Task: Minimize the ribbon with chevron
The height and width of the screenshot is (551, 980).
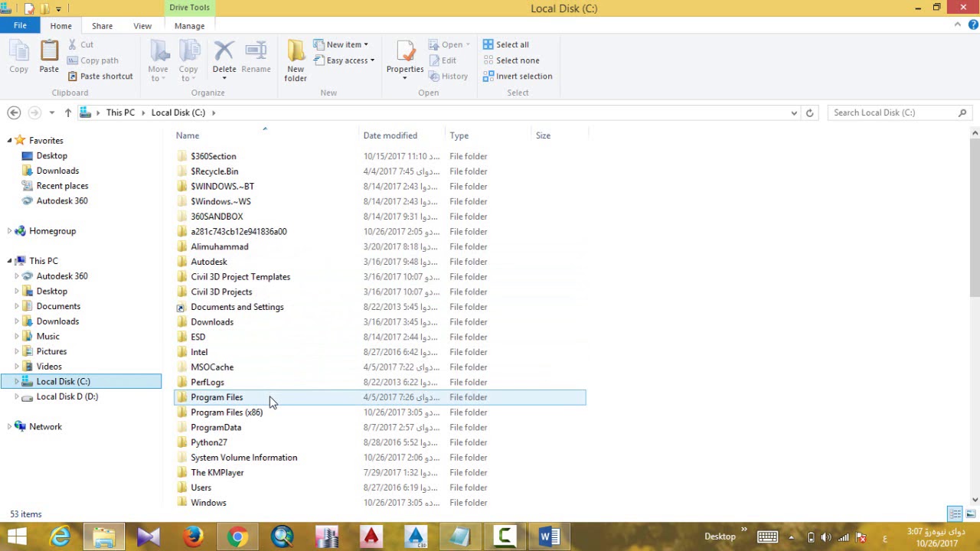Action: [957, 24]
